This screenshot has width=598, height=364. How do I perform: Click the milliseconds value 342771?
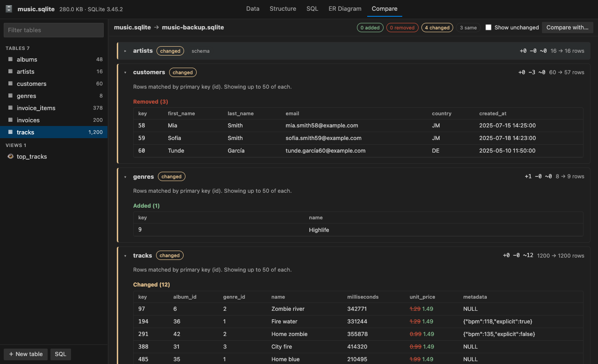click(357, 309)
